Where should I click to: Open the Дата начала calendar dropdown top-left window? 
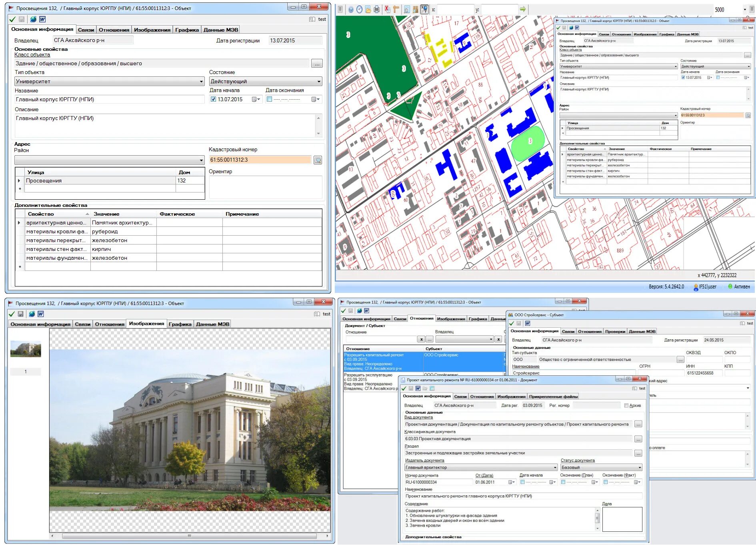[256, 99]
